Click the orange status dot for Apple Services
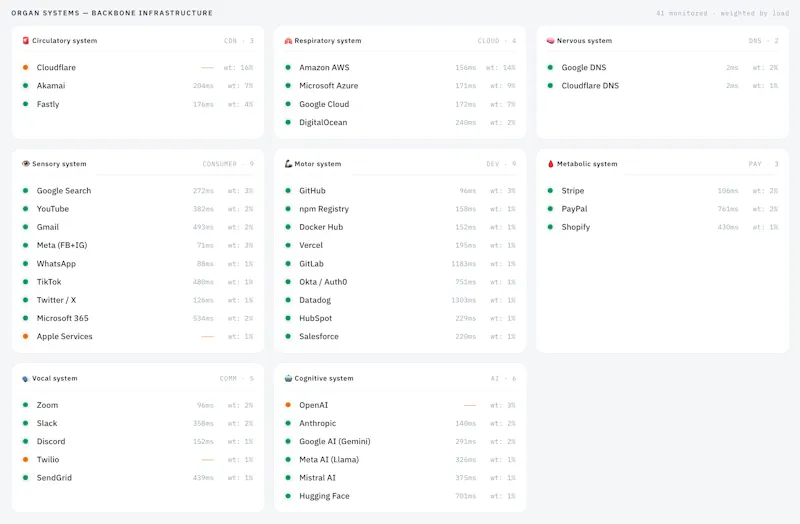This screenshot has width=800, height=524. [x=26, y=336]
